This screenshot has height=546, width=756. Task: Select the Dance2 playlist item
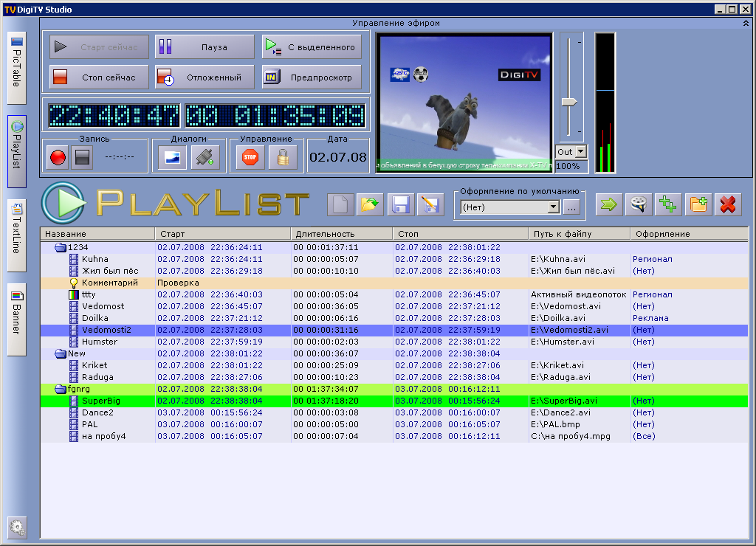tap(394, 412)
